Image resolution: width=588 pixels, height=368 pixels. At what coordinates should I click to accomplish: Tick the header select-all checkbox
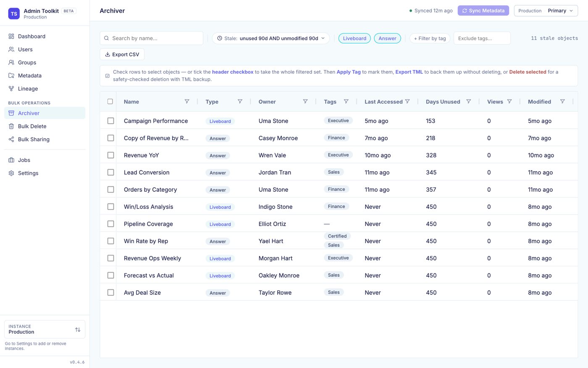point(110,101)
